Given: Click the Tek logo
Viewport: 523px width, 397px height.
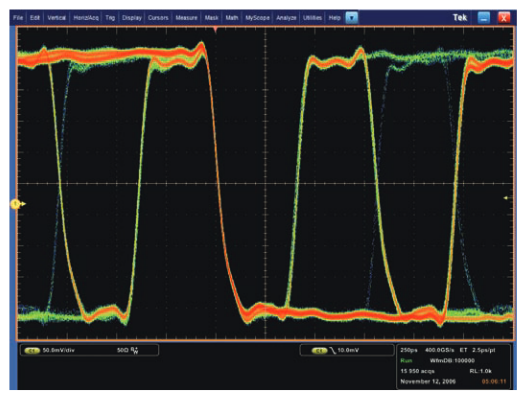Looking at the screenshot, I should click(460, 17).
